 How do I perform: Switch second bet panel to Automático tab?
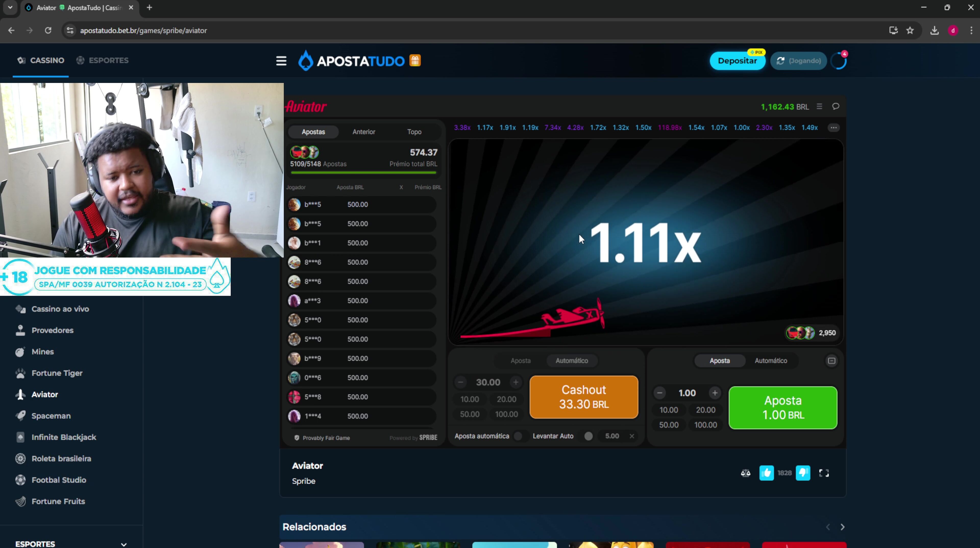[x=771, y=361]
